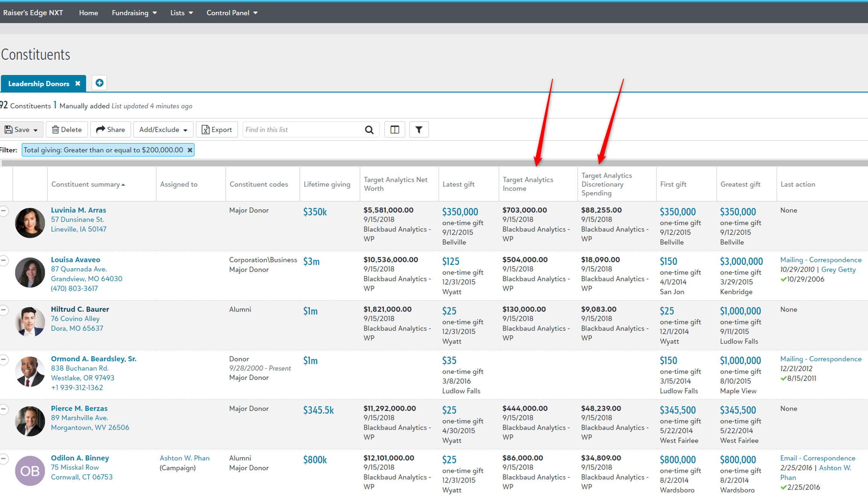Open the filter funnel icon
The height and width of the screenshot is (498, 868).
pos(419,129)
